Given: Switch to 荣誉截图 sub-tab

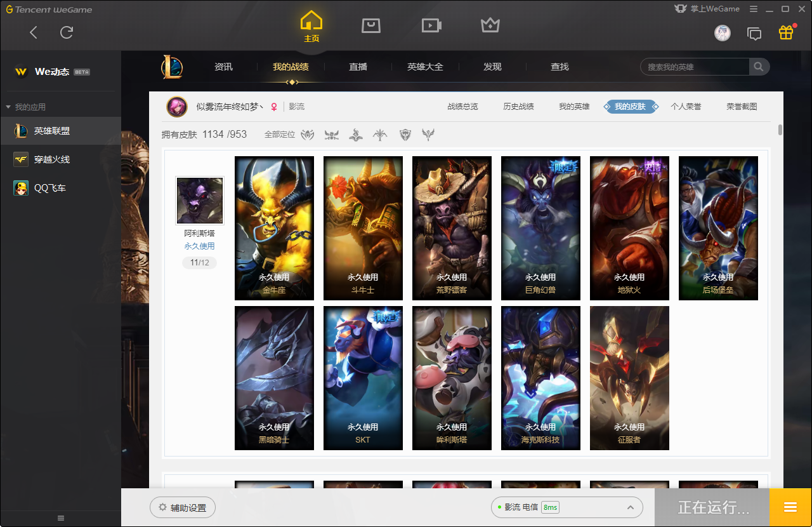Looking at the screenshot, I should point(742,107).
